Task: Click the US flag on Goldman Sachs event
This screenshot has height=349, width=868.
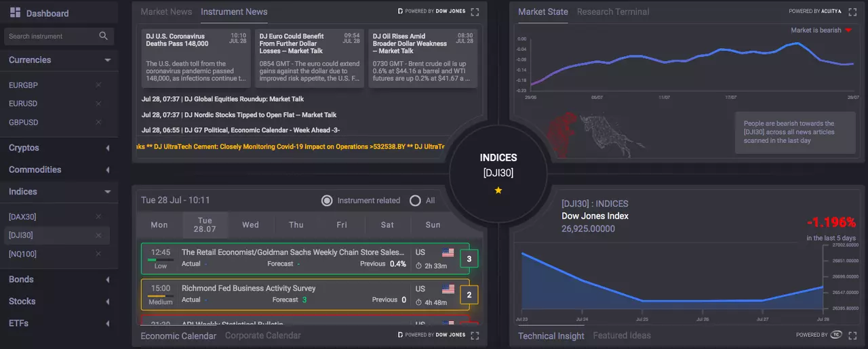Action: point(448,253)
